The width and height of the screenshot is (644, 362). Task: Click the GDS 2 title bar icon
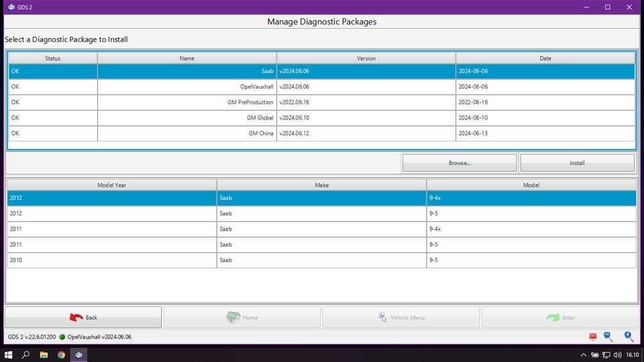tap(11, 7)
